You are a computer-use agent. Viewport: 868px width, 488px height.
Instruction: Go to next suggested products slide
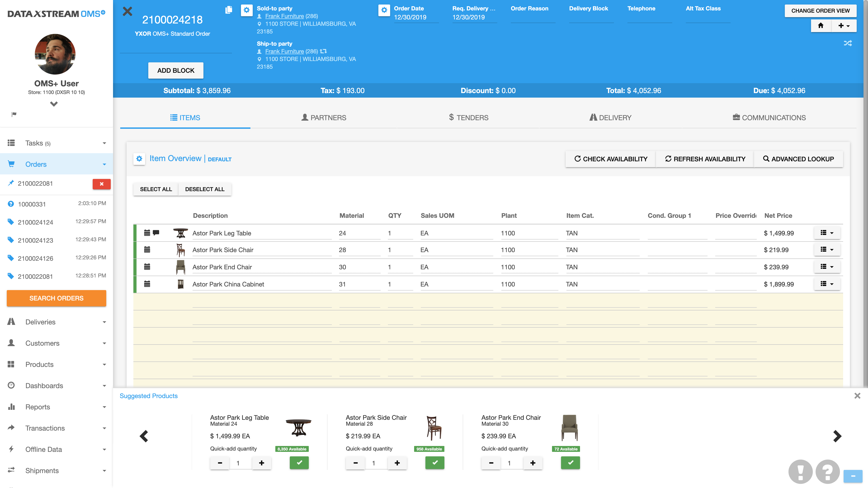837,436
